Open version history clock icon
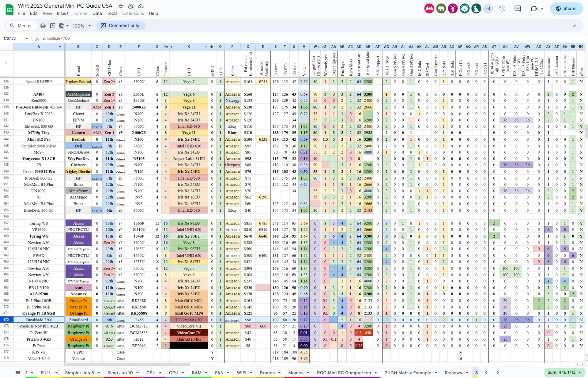The image size is (588, 378). coord(502,9)
